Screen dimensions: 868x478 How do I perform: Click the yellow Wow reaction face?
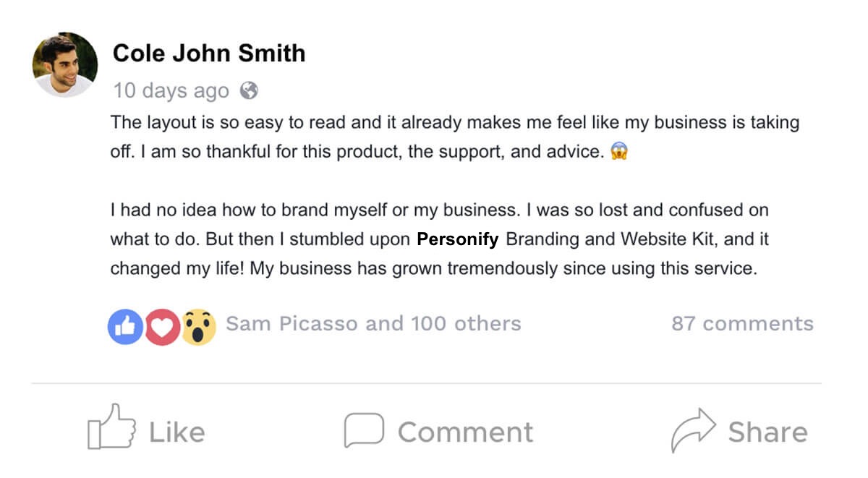pyautogui.click(x=198, y=327)
